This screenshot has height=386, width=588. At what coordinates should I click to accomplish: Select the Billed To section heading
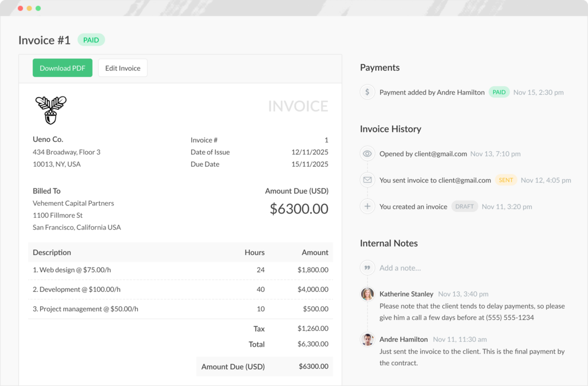[x=47, y=191]
